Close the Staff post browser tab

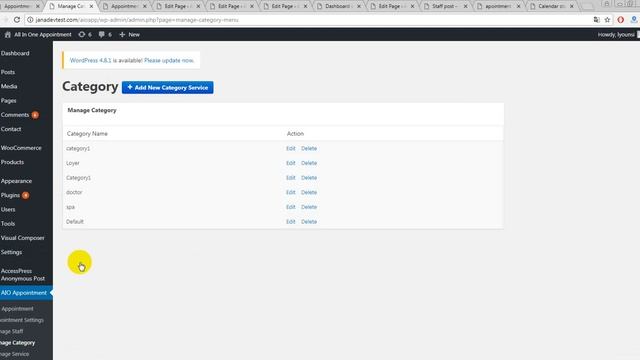click(x=465, y=6)
